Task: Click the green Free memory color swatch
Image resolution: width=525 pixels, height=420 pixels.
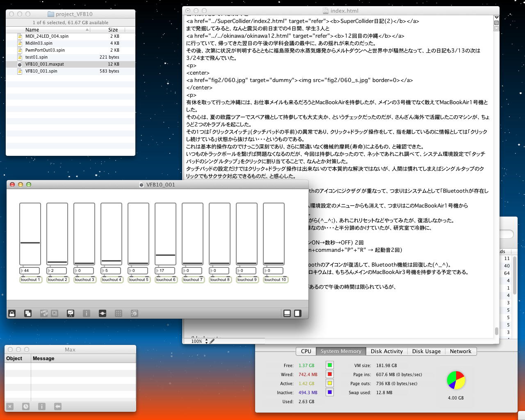Action: [329, 365]
